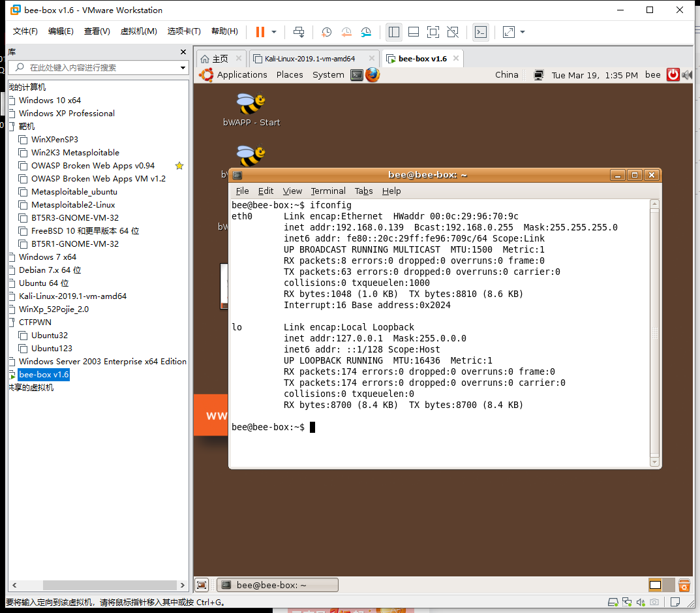Open the guest Applications menu
The width and height of the screenshot is (700, 613).
tap(242, 74)
